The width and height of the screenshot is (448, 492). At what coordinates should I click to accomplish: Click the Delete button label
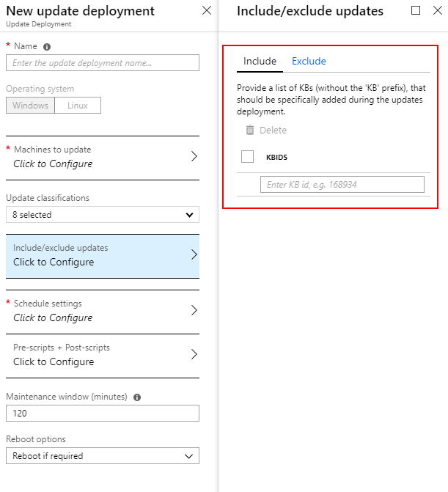273,131
